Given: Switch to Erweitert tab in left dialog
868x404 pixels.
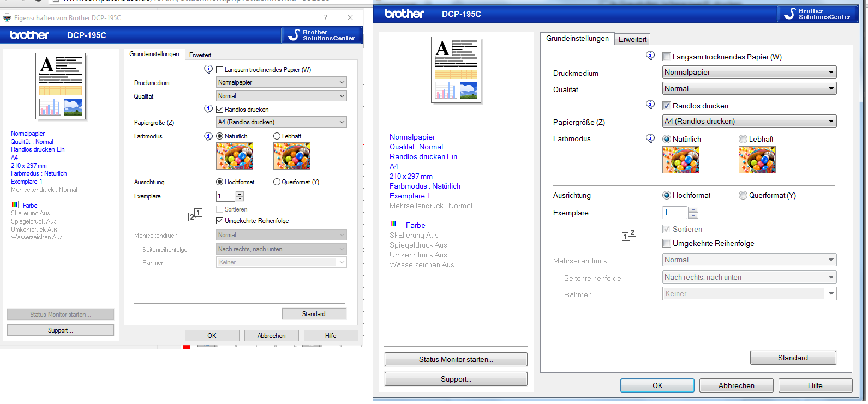Looking at the screenshot, I should [200, 55].
